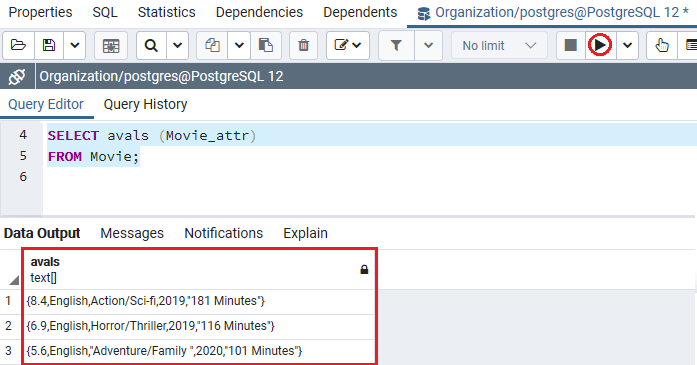Expand the copy options dropdown
697x365 pixels.
pyautogui.click(x=239, y=45)
